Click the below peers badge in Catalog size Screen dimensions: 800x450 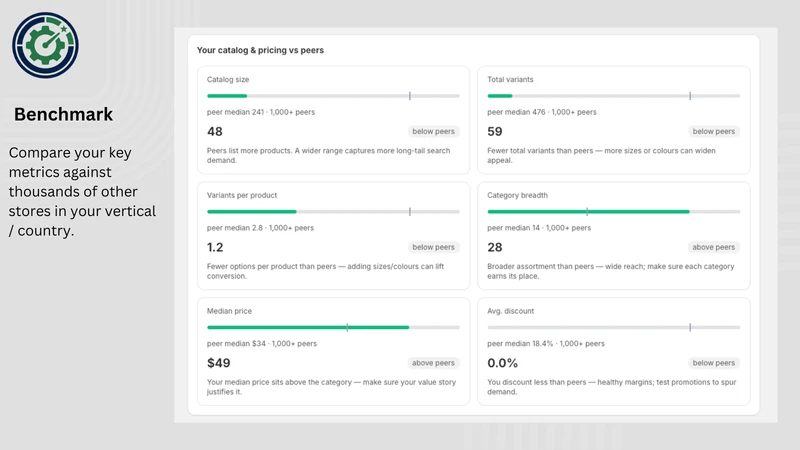(x=433, y=132)
